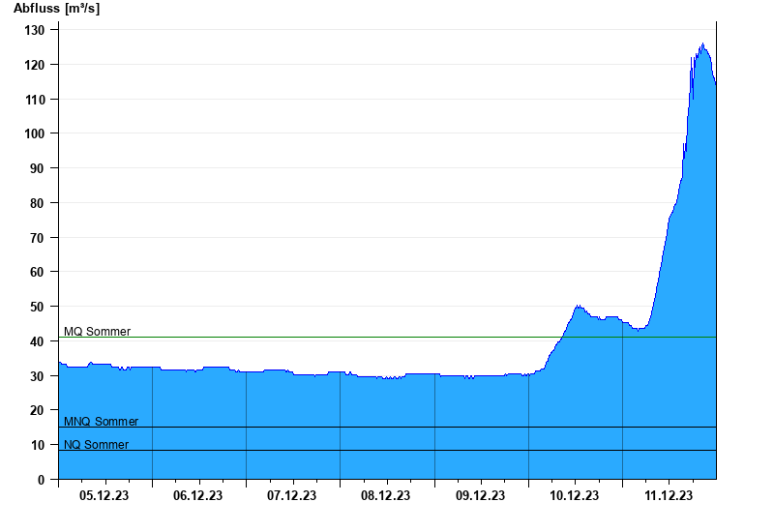Click the 100 value on the y-axis
774x532 pixels.
(x=35, y=133)
